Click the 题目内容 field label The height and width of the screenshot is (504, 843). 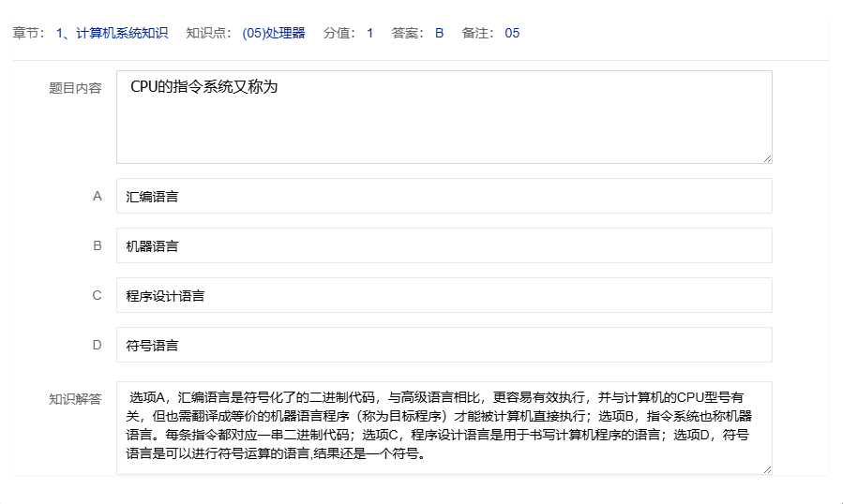(x=75, y=88)
